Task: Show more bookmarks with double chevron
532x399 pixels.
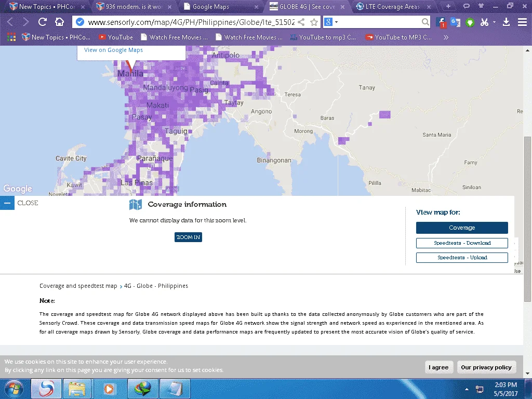Action: click(446, 37)
